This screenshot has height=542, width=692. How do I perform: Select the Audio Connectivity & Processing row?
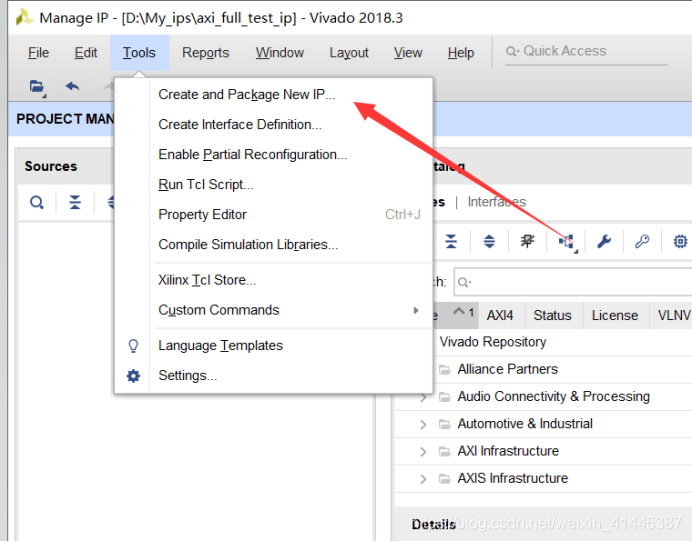point(553,396)
